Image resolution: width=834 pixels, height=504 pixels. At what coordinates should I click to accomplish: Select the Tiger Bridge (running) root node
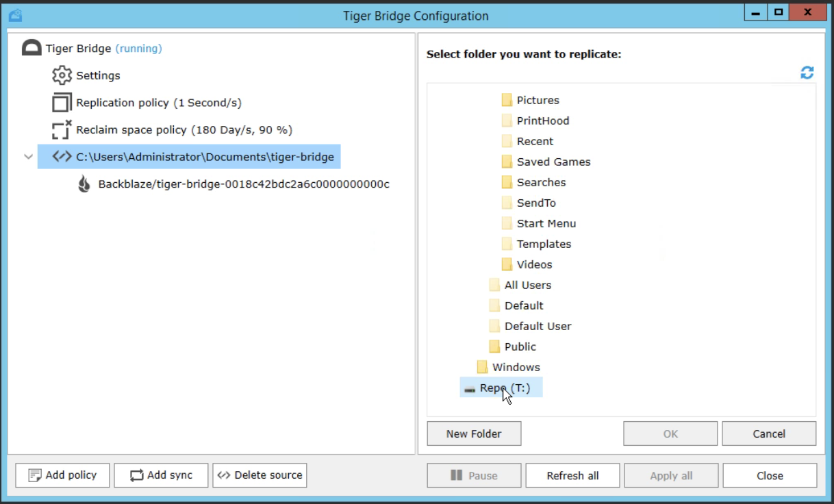pos(104,49)
